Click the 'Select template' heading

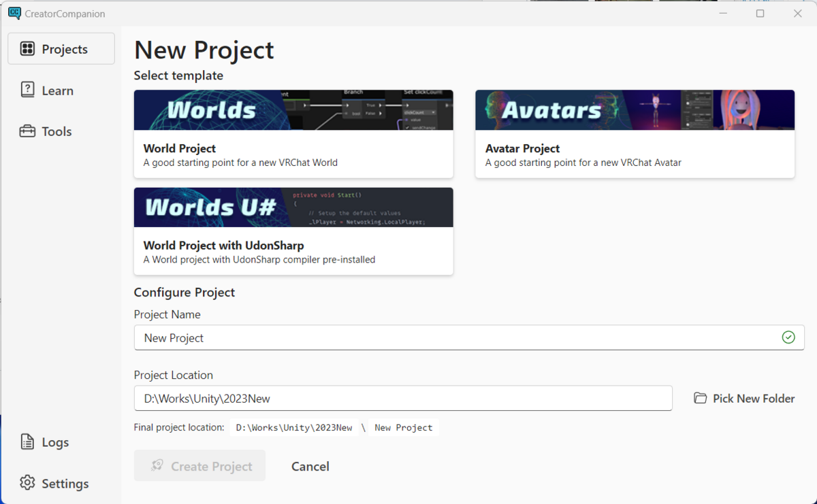178,75
